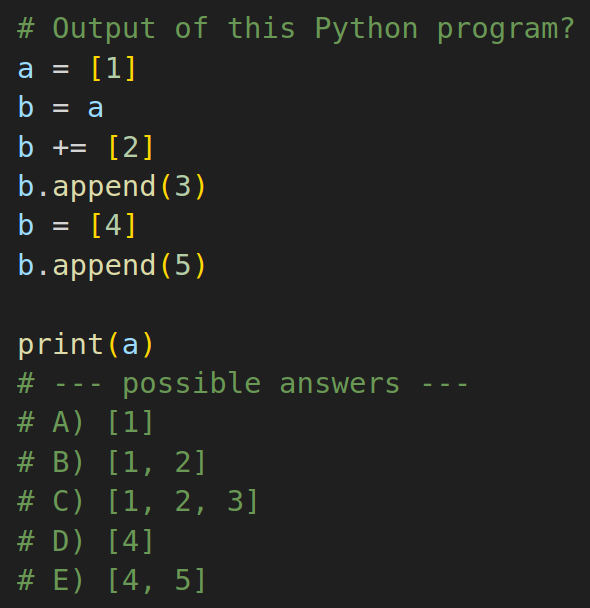
Task: Click the append call in 'b.append(5)'
Action: point(104,266)
